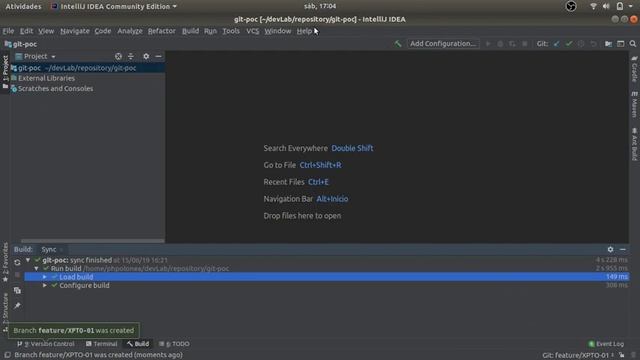Open the Event Log button

click(x=606, y=344)
